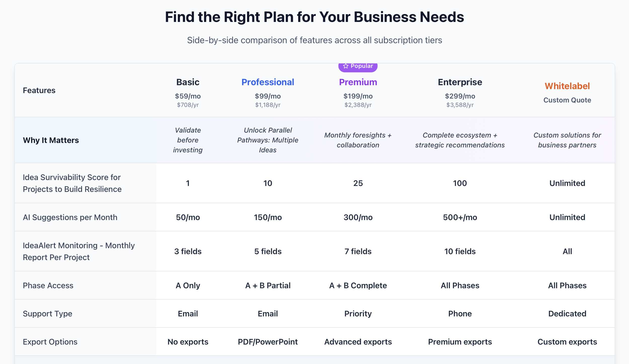Click the Phase Access row label
The width and height of the screenshot is (629, 364).
point(48,286)
